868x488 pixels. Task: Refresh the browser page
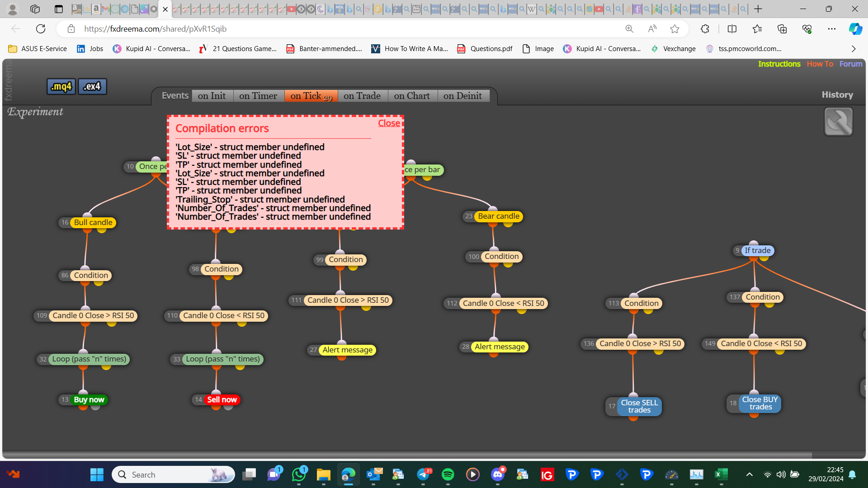(x=41, y=29)
